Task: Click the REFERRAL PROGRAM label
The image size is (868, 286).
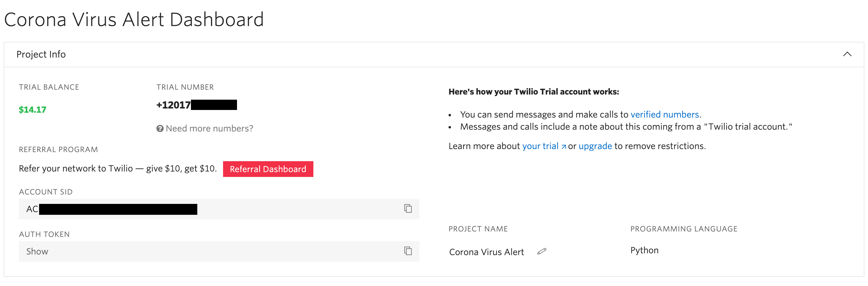Action: [58, 149]
